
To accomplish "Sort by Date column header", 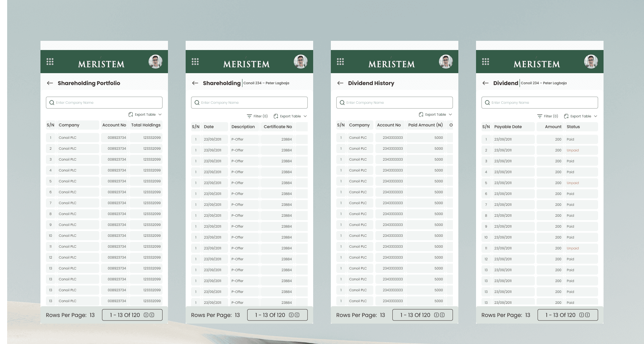I will pyautogui.click(x=215, y=127).
